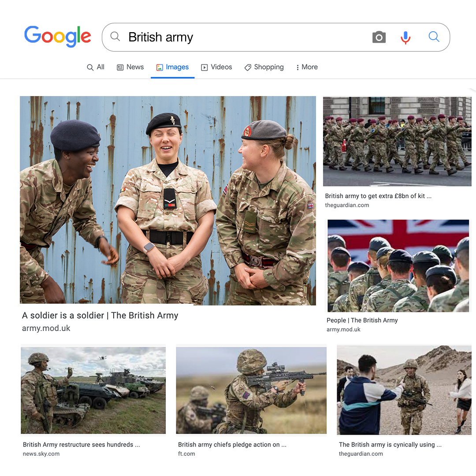The height and width of the screenshot is (476, 476).
Task: Open the More dropdown menu
Action: pos(307,67)
